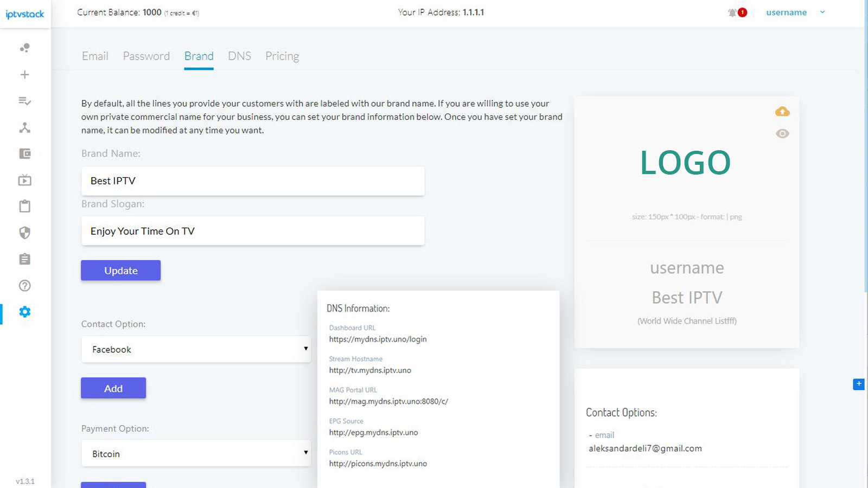The width and height of the screenshot is (868, 488).
Task: Open the live TV icon in sidebar
Action: coord(24,180)
